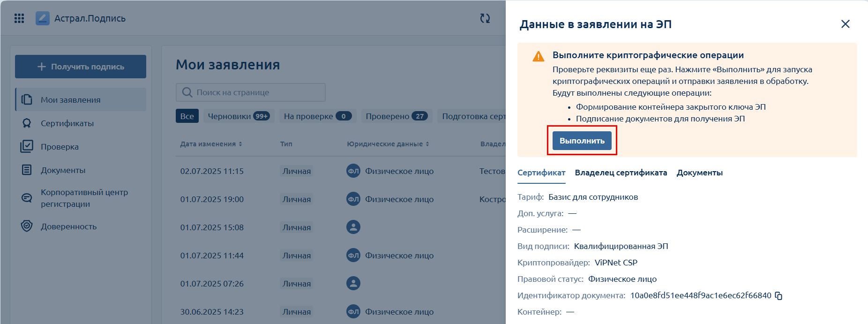This screenshot has height=324, width=868.
Task: Click the refresh arrows icon in header
Action: pos(485,18)
